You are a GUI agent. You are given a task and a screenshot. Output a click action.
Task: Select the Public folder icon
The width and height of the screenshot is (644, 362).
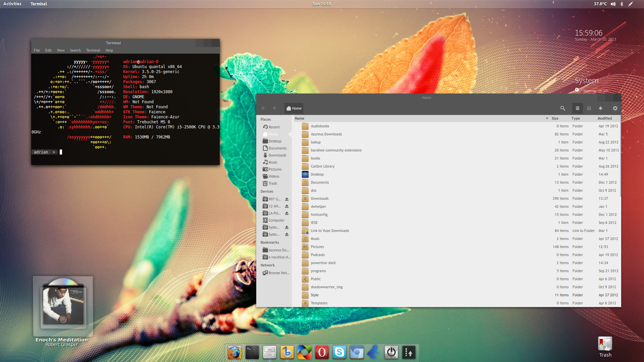pyautogui.click(x=305, y=279)
